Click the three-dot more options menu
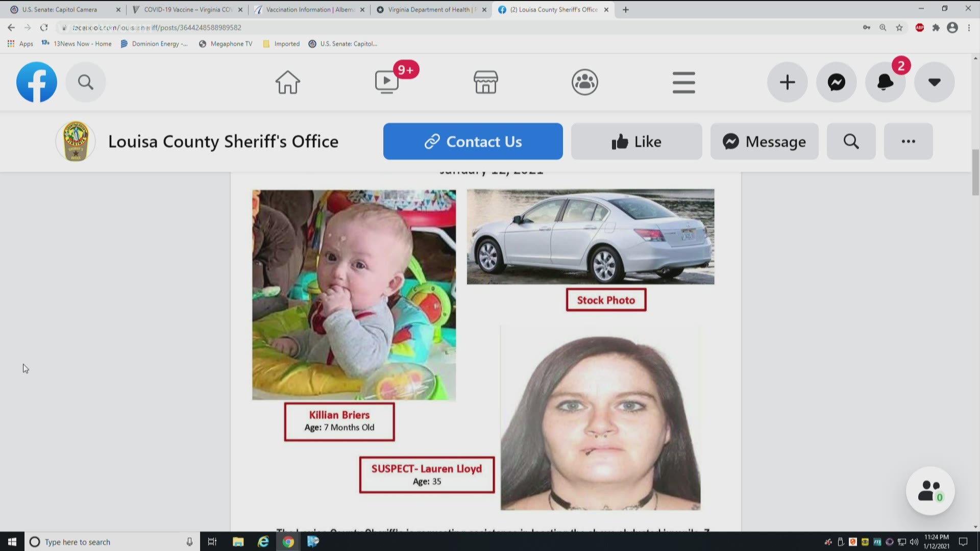Image resolution: width=980 pixels, height=551 pixels. point(909,141)
